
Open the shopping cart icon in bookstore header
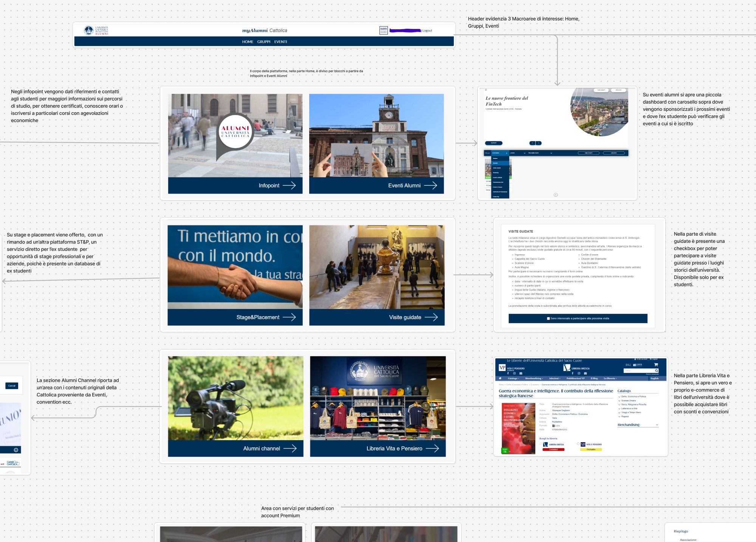pos(656,365)
